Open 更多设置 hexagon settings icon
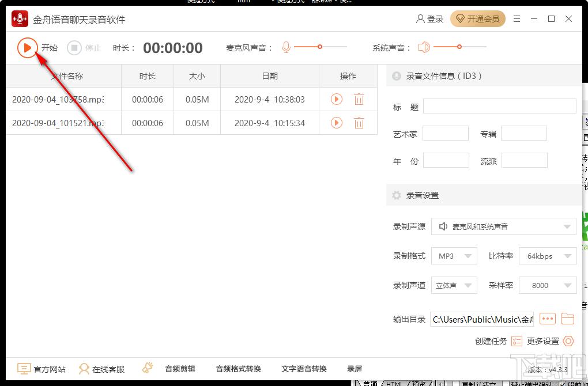 568,341
